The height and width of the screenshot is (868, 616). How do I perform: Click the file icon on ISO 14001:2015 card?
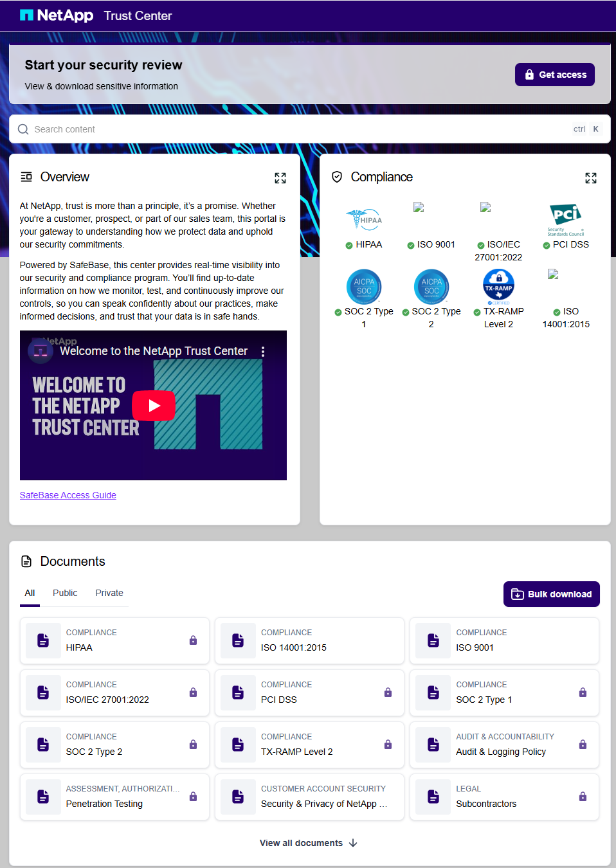(x=238, y=640)
